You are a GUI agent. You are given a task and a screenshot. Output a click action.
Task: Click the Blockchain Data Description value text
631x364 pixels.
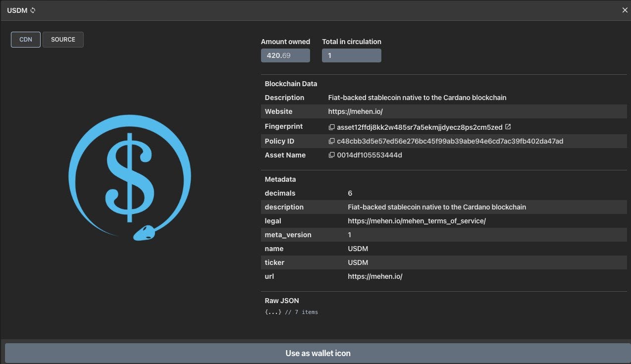click(x=417, y=98)
